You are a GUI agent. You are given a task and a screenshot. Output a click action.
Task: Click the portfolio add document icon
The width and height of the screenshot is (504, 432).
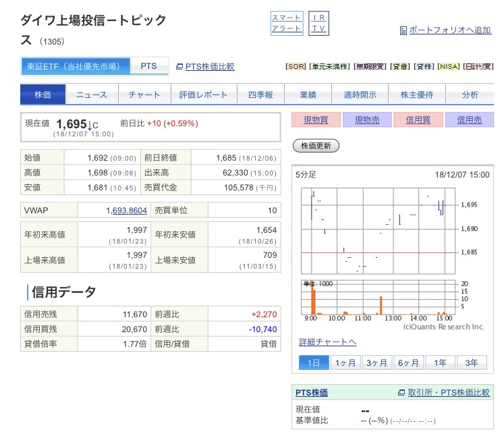(403, 31)
